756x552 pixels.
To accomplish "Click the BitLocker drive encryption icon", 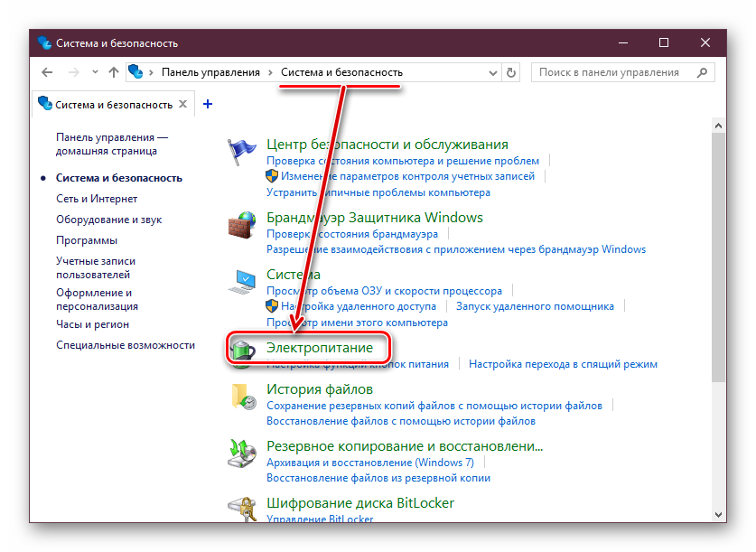I will click(241, 509).
